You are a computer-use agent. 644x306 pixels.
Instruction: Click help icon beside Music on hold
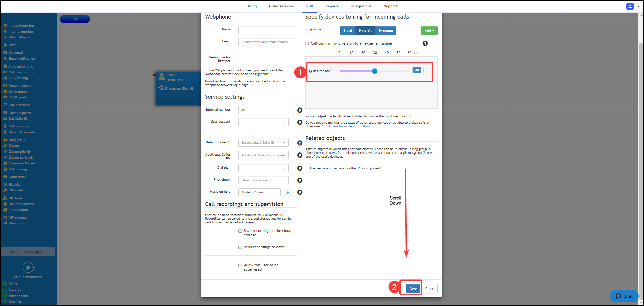click(300, 192)
